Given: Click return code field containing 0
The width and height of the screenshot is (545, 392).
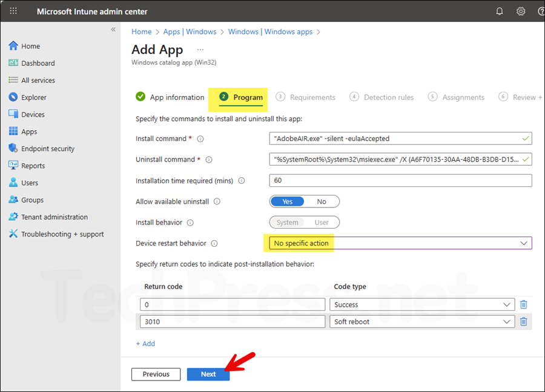Looking at the screenshot, I should tap(233, 304).
